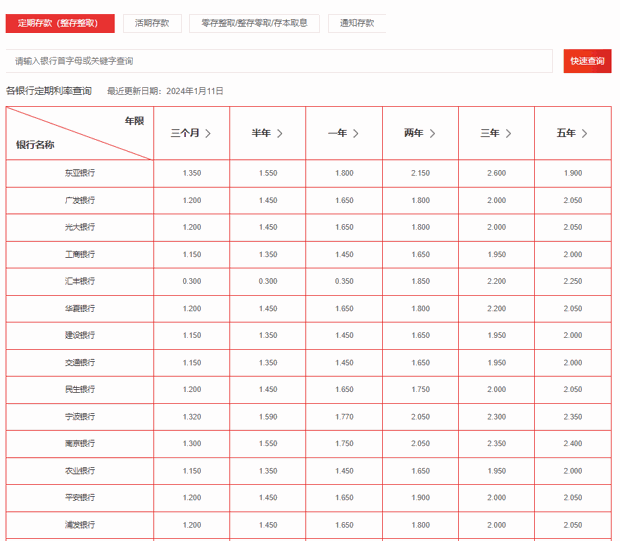Click 东亚银行 five-year rate 1.900

point(573,173)
